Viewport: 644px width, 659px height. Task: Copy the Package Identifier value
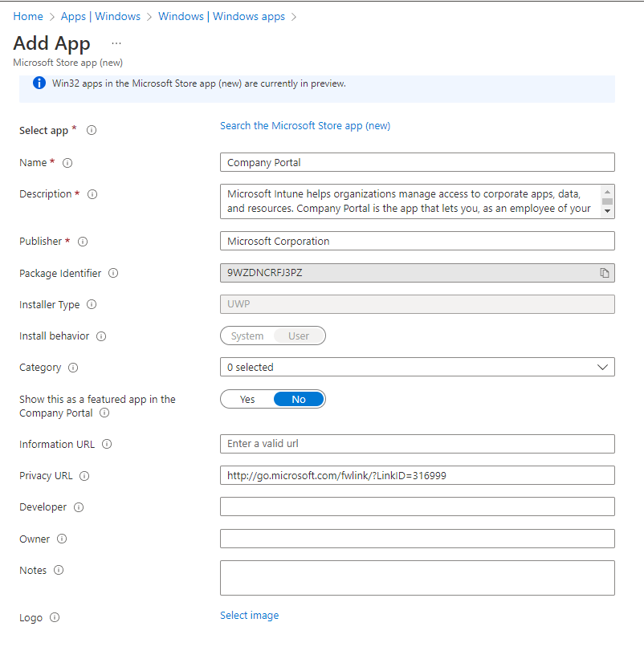coord(605,273)
